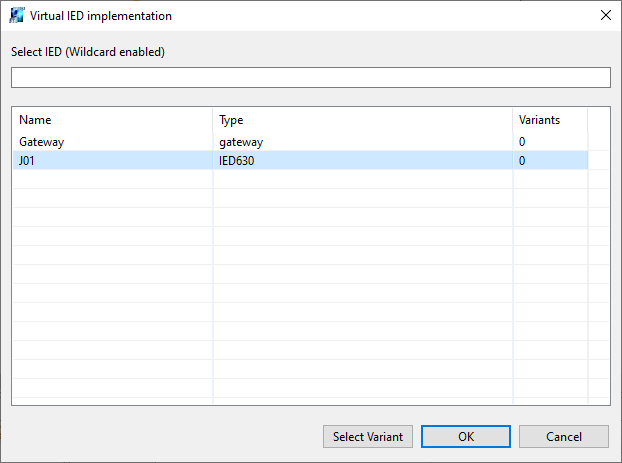Cancel the dialog

(x=563, y=436)
